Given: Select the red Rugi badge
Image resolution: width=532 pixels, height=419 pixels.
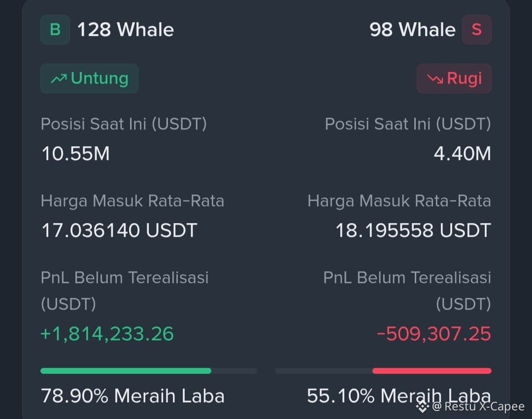Looking at the screenshot, I should [454, 78].
